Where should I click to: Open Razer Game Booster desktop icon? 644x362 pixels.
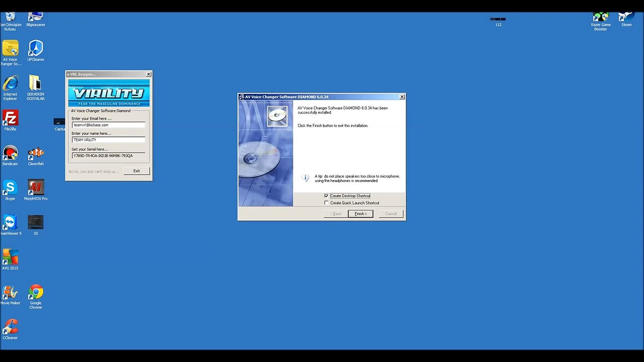(601, 22)
